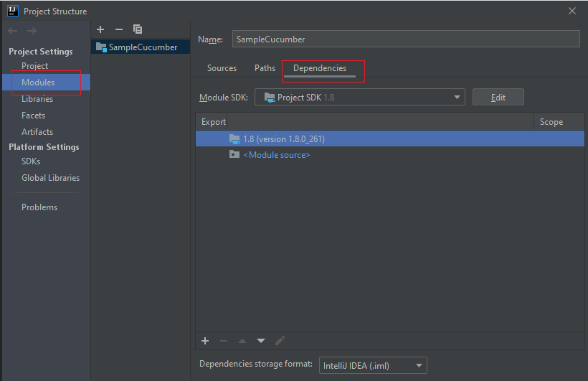Switch to the Paths tab
588x381 pixels.
[265, 68]
